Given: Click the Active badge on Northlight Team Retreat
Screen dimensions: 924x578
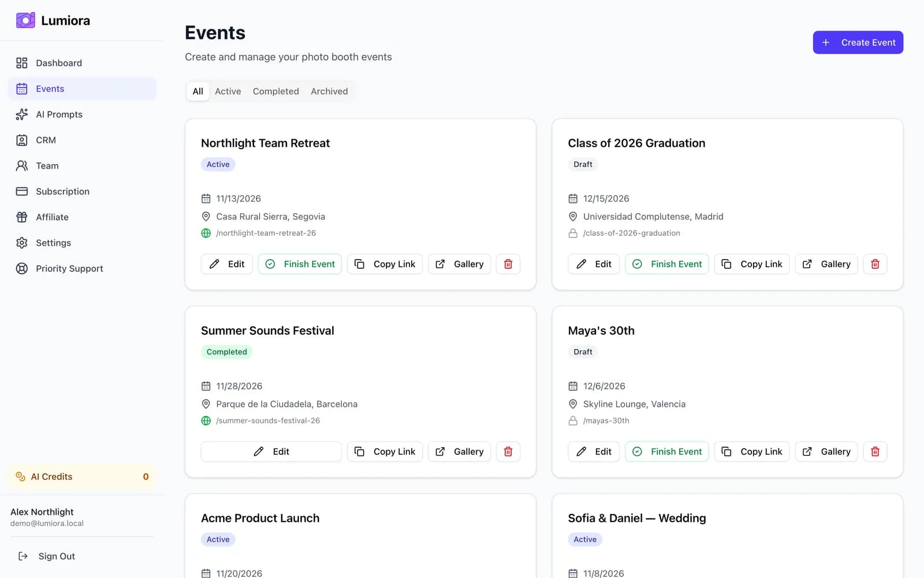Looking at the screenshot, I should pos(218,164).
